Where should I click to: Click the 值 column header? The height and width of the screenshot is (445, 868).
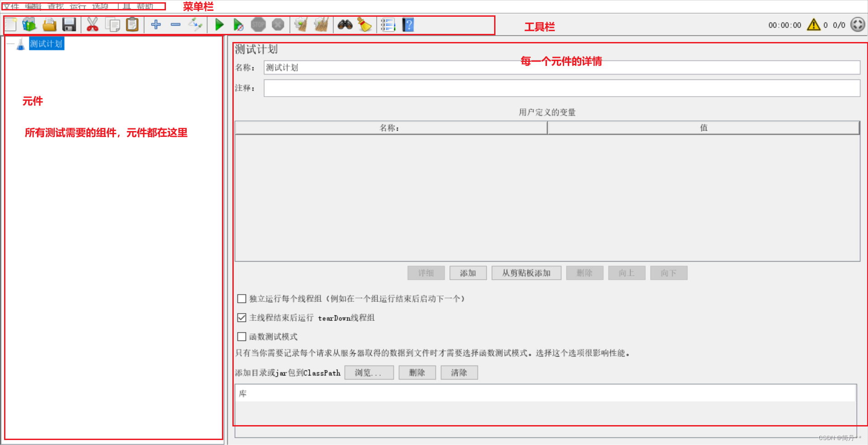(703, 128)
